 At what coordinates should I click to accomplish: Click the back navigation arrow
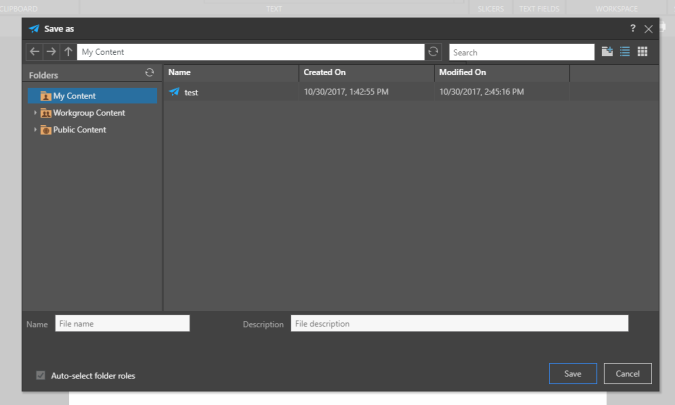34,51
